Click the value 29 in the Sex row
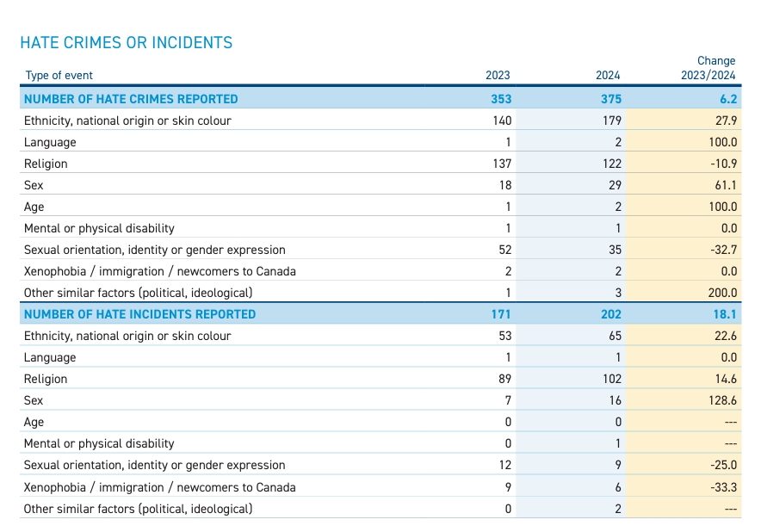 point(615,185)
